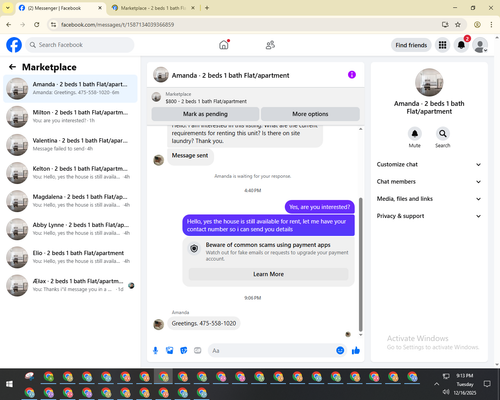Open Valentina conversation in list
The height and width of the screenshot is (400, 500).
tap(70, 145)
